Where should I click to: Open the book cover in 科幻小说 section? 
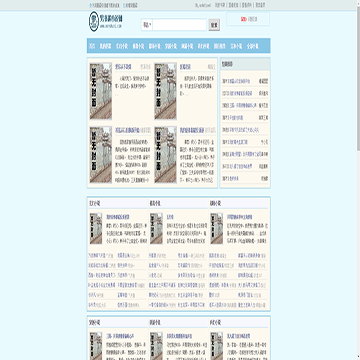(217, 346)
